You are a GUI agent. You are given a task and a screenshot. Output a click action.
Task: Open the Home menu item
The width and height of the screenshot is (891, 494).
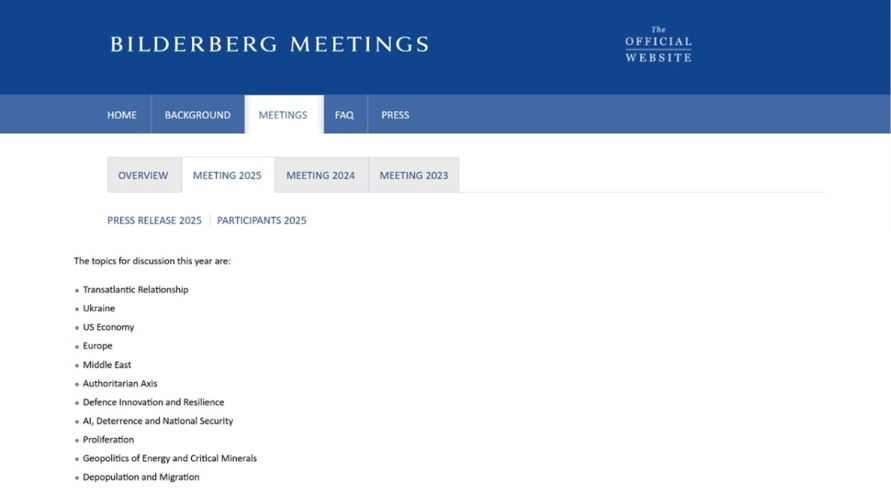point(122,115)
